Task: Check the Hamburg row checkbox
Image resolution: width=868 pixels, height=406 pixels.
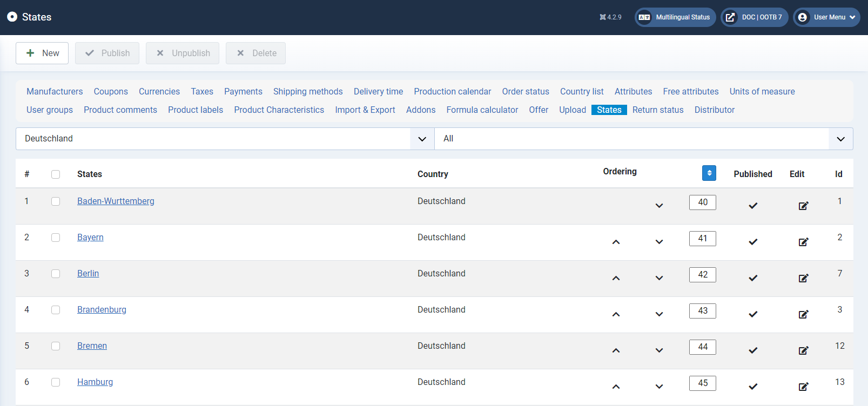Action: [x=56, y=382]
